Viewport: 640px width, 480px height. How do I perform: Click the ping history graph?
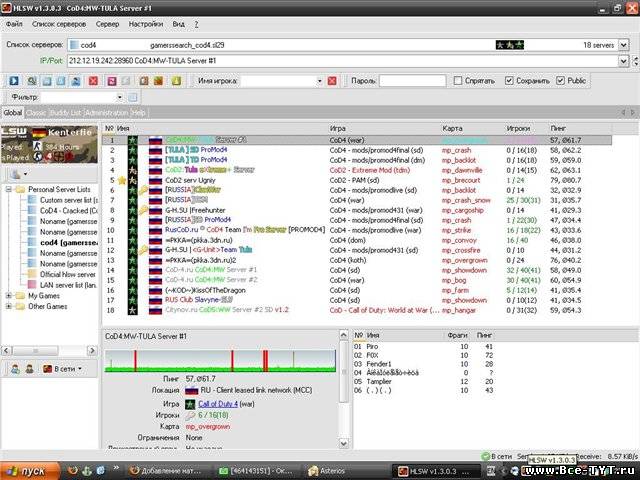pos(220,361)
